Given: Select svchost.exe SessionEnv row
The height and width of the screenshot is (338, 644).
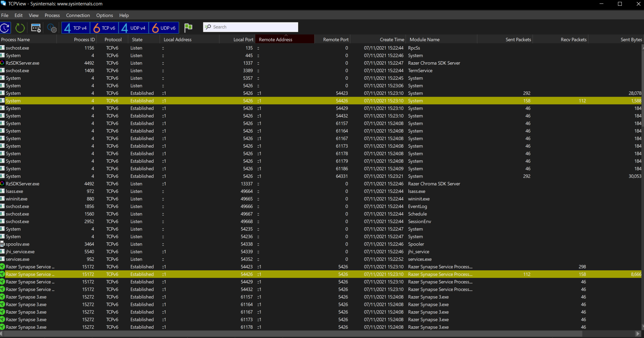Looking at the screenshot, I should [x=321, y=221].
